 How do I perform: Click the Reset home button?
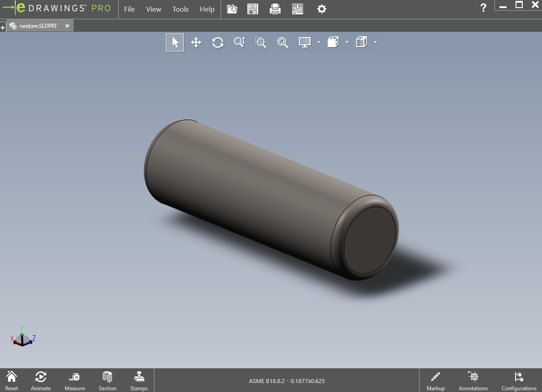pyautogui.click(x=12, y=380)
